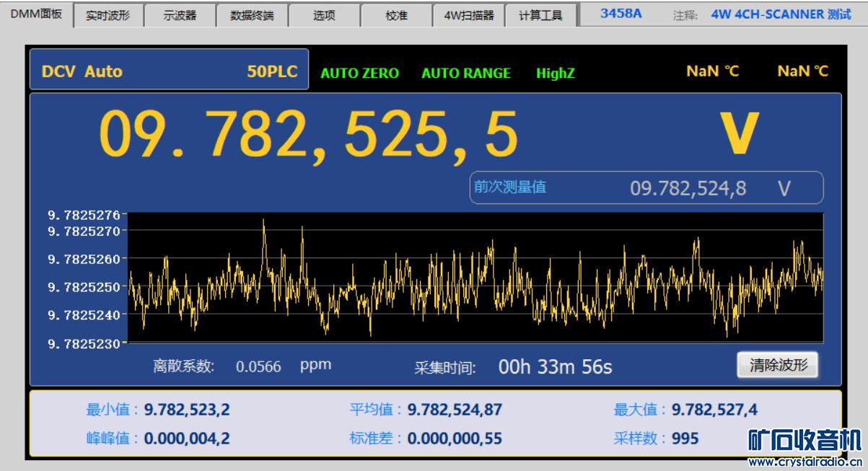Click the 采集时间 value 00h 33m 56s
This screenshot has width=868, height=471.
click(555, 366)
